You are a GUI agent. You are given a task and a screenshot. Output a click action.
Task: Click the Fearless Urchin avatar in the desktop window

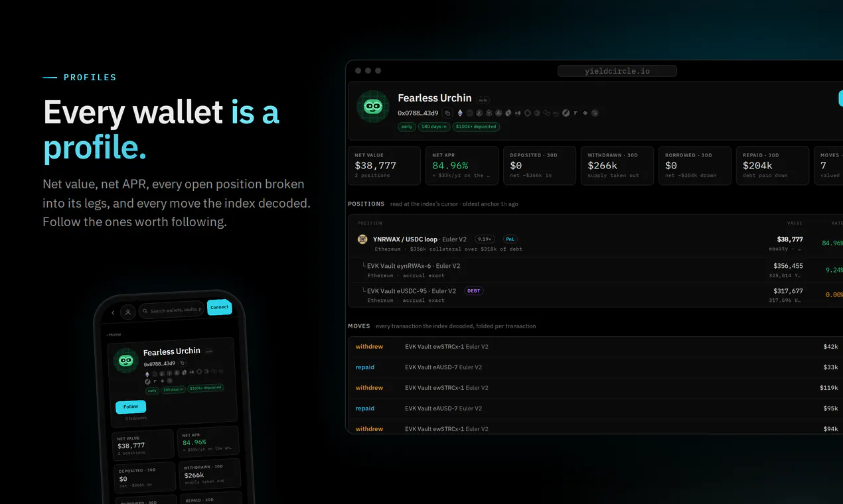pos(373,106)
